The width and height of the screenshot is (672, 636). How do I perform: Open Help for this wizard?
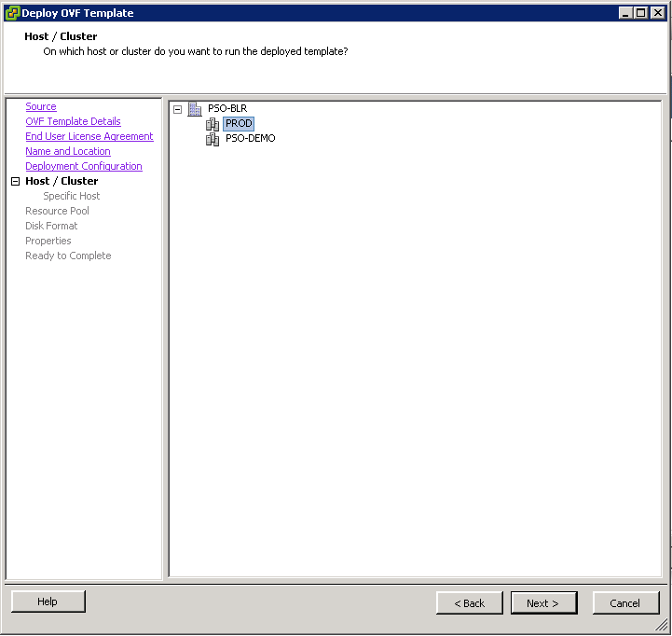coord(48,602)
